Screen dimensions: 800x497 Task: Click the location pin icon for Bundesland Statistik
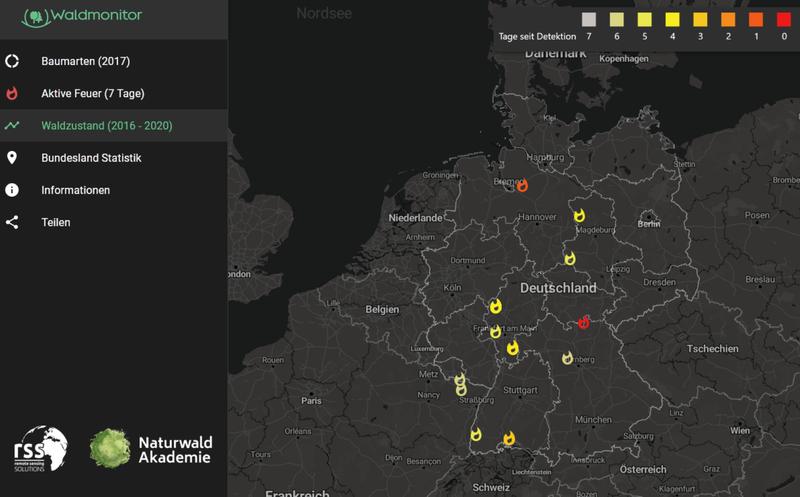[12, 158]
